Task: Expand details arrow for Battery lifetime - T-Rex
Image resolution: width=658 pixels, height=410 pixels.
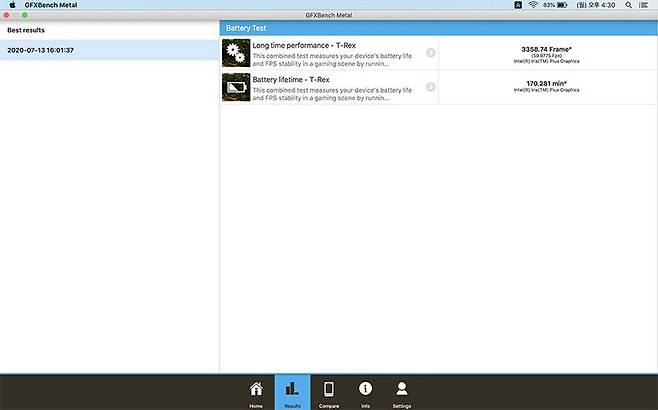Action: (431, 87)
